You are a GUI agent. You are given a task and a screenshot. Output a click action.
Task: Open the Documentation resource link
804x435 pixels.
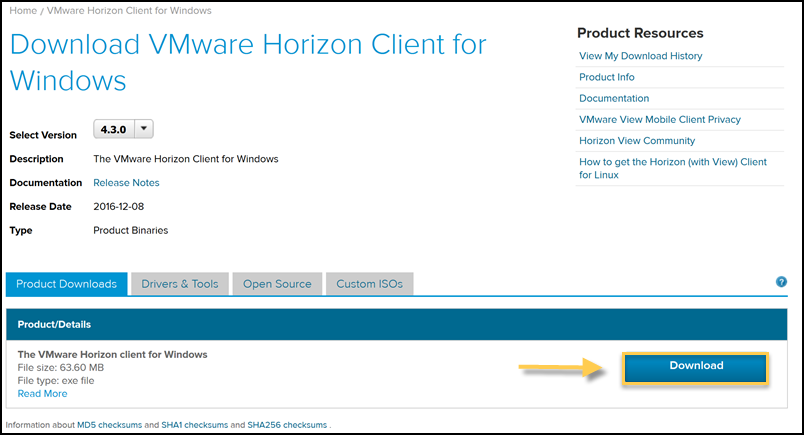coord(614,98)
